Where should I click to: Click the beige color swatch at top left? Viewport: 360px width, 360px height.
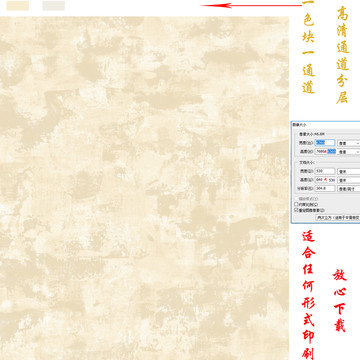[18, 6]
